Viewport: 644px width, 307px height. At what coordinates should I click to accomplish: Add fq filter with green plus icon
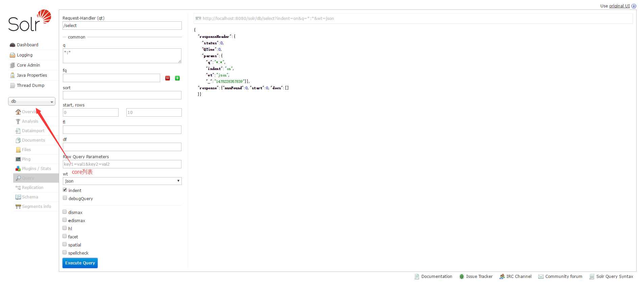(x=177, y=78)
